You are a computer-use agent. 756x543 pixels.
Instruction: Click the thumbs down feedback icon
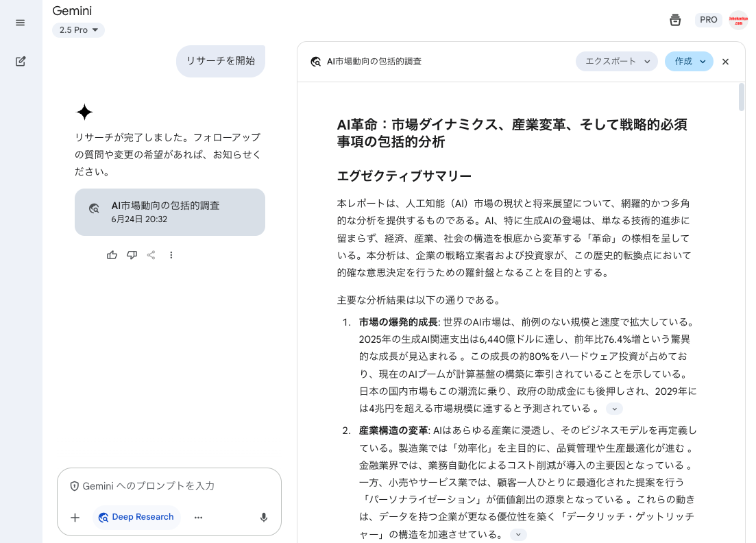point(132,255)
